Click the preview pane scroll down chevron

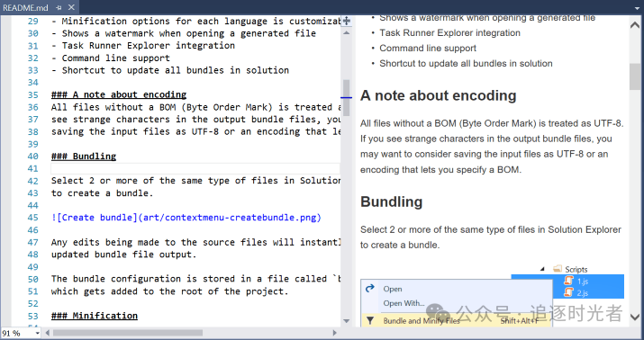tap(635, 317)
